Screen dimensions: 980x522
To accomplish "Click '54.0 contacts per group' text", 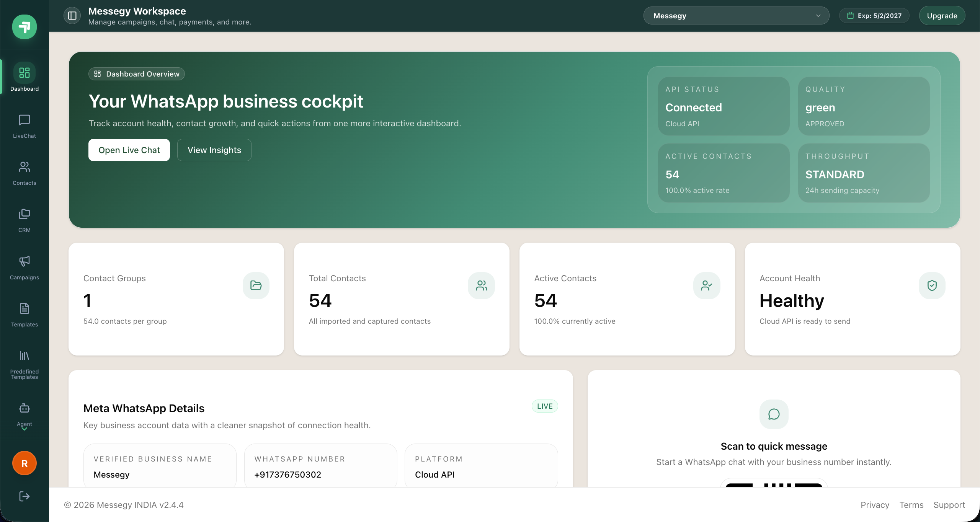I will (x=125, y=321).
